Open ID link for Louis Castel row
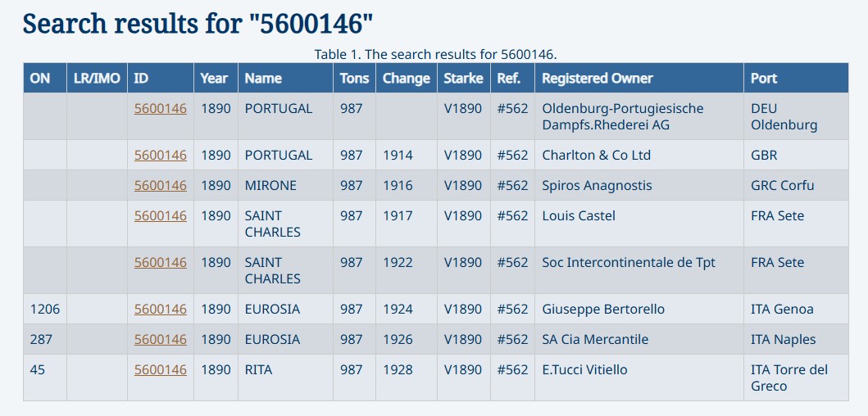This screenshot has width=868, height=416. click(161, 215)
